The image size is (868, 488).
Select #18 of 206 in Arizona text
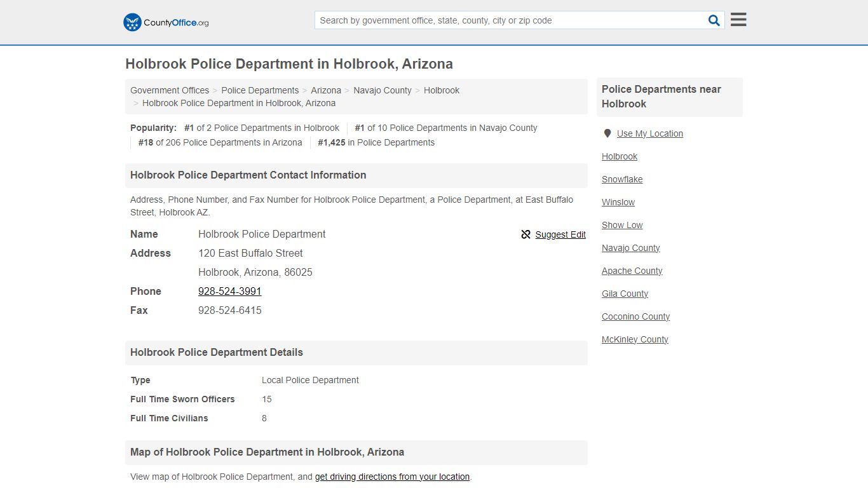[220, 142]
